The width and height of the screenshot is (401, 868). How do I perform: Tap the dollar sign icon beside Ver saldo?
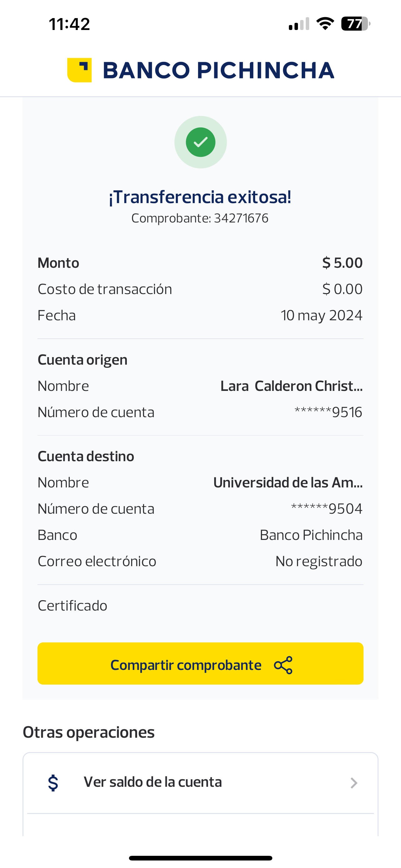tap(53, 782)
